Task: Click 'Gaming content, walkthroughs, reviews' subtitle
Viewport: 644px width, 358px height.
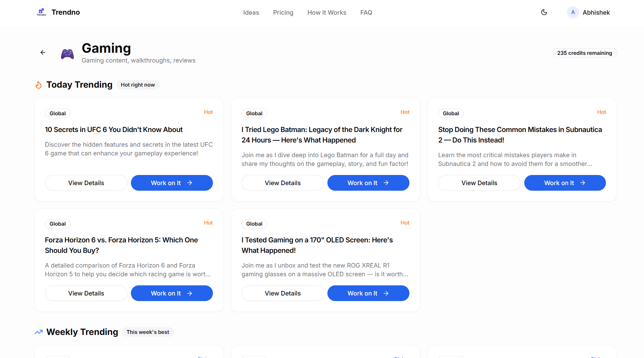Action: tap(139, 60)
